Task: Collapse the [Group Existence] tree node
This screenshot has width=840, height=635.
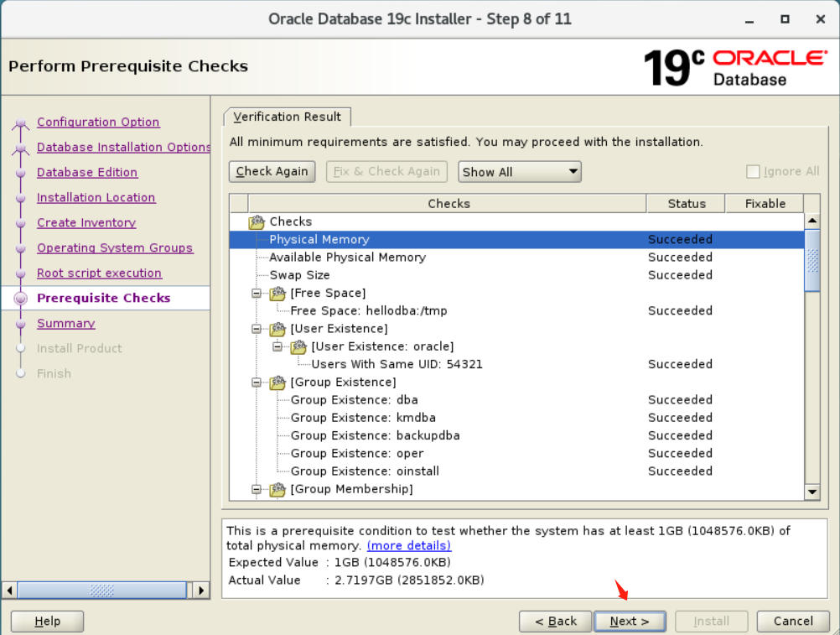Action: pos(257,382)
